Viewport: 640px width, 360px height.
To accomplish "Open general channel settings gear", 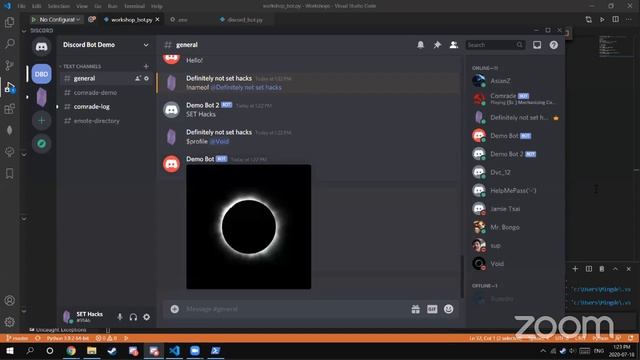I will click(147, 78).
